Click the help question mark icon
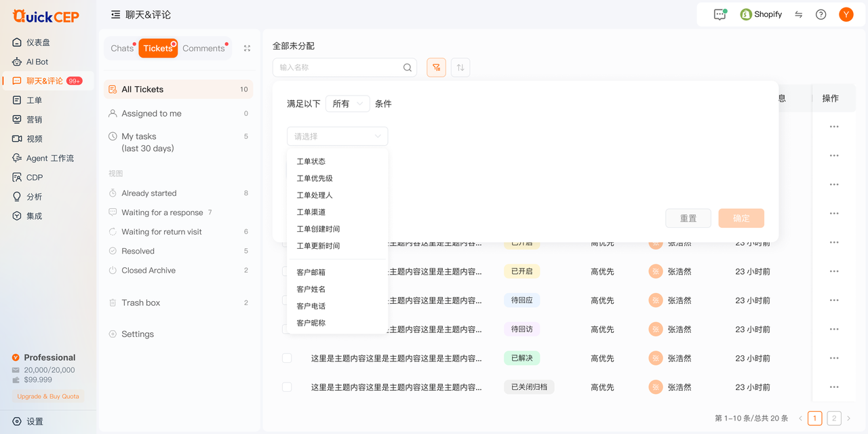 click(x=821, y=14)
